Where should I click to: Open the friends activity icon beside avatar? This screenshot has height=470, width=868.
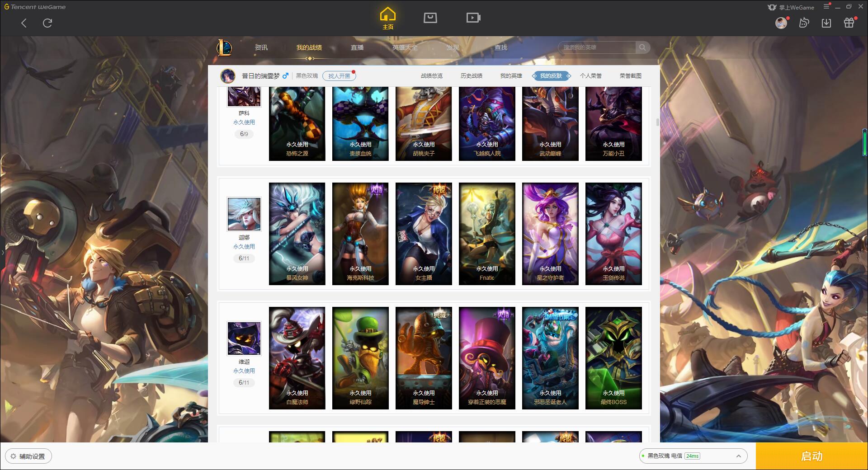[x=804, y=23]
